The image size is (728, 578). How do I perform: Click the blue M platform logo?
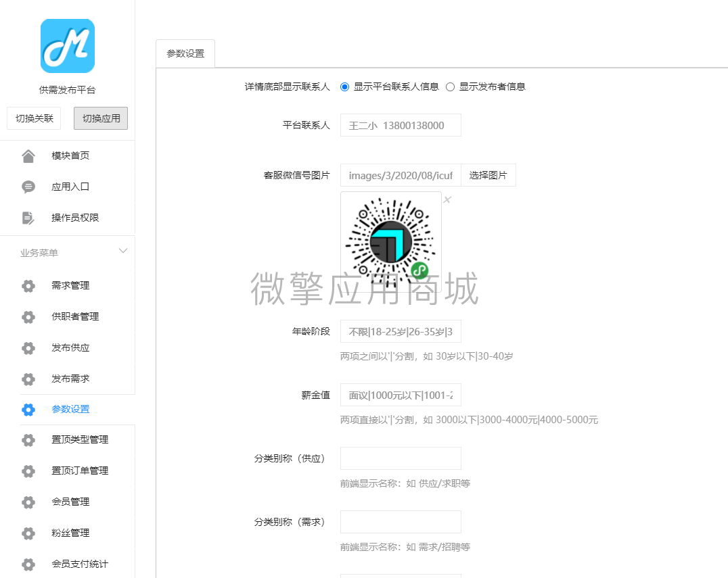tap(68, 46)
